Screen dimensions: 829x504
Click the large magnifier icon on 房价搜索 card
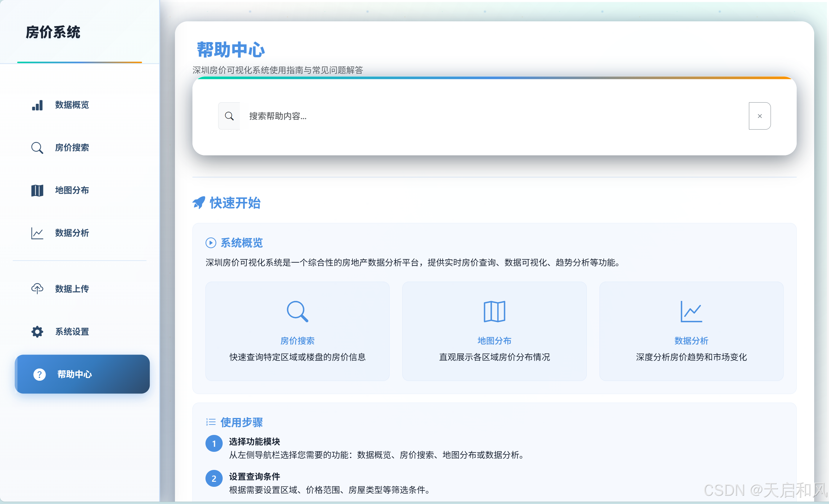tap(297, 312)
